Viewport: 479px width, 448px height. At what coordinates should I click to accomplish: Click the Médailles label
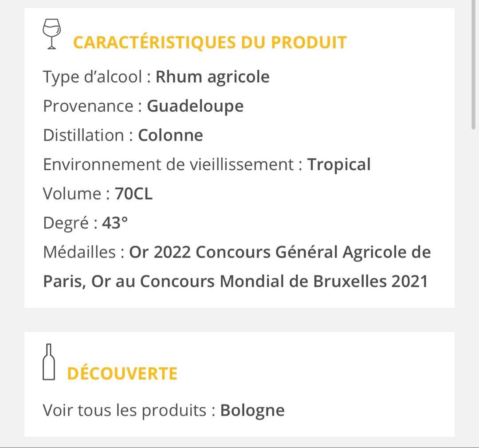[x=80, y=252]
